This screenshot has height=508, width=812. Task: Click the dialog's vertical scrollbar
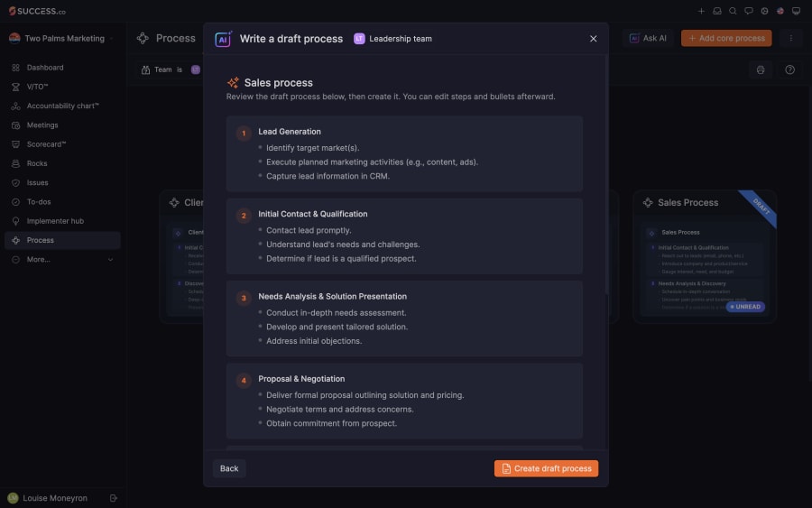pos(606,176)
